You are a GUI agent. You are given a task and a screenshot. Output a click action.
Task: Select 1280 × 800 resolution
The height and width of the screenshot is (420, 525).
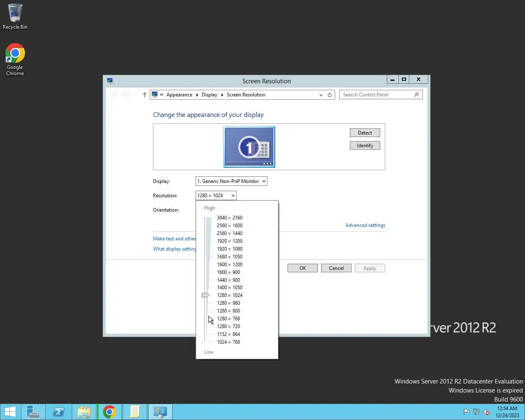(x=228, y=311)
